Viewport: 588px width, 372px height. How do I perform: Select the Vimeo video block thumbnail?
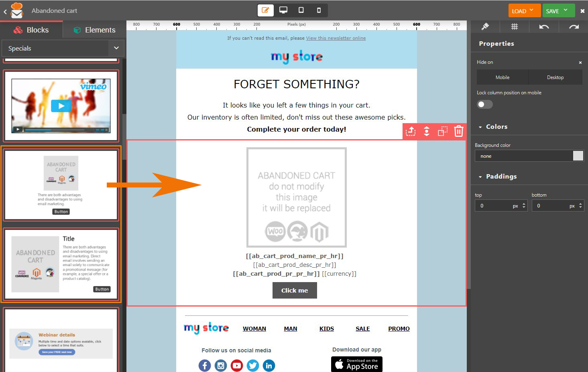click(x=61, y=106)
